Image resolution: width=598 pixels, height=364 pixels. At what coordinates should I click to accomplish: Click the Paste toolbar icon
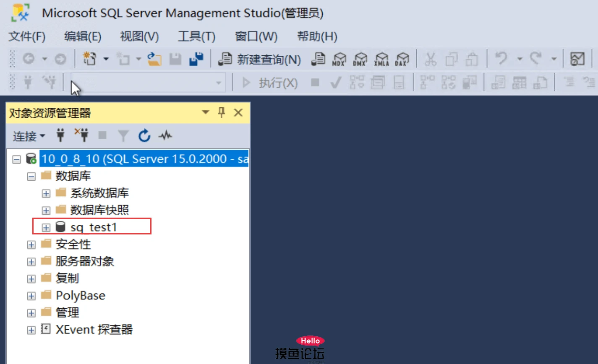point(472,59)
